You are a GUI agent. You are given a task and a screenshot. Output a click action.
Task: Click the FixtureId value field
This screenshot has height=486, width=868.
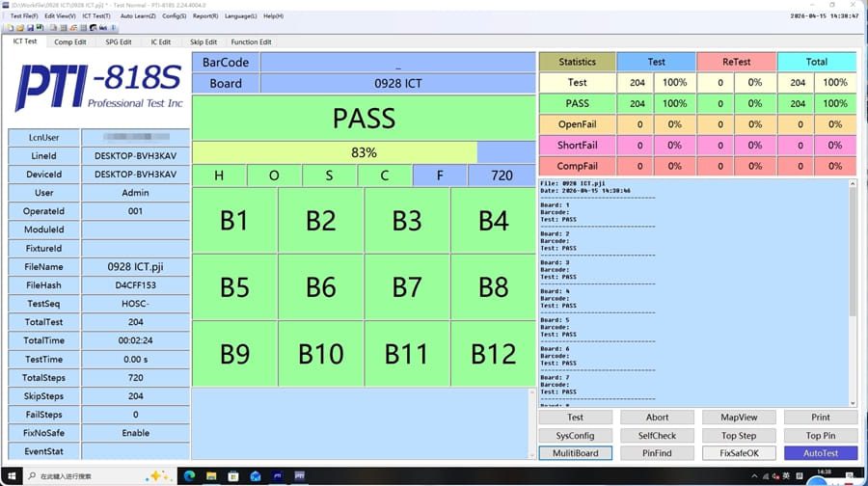(136, 248)
